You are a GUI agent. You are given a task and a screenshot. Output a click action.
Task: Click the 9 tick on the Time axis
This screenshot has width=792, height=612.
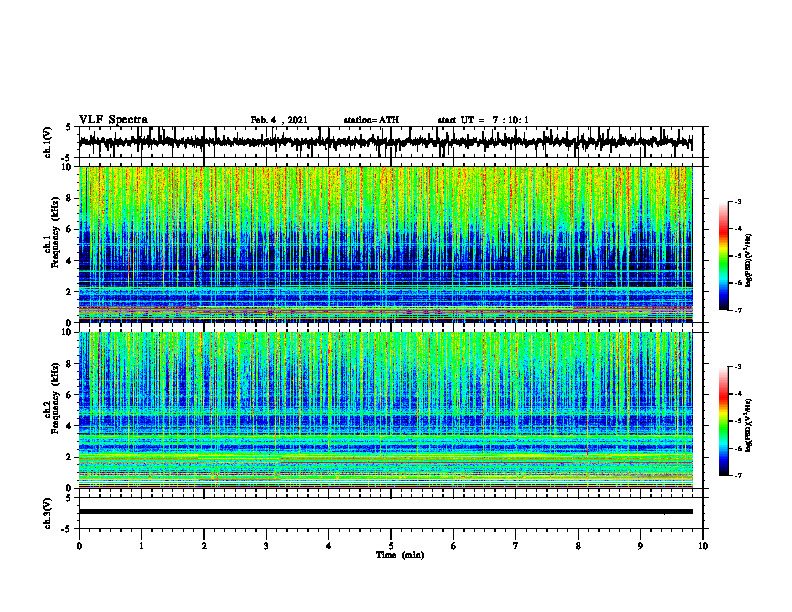pyautogui.click(x=640, y=546)
